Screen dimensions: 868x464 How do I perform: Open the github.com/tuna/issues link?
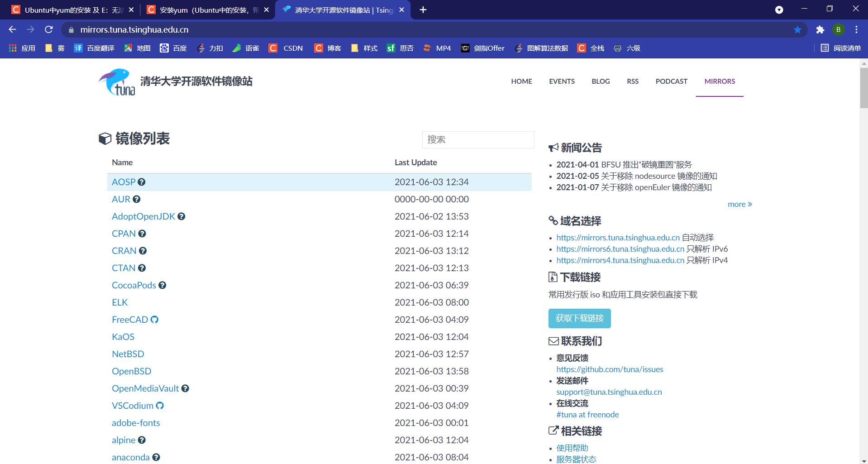(x=610, y=369)
